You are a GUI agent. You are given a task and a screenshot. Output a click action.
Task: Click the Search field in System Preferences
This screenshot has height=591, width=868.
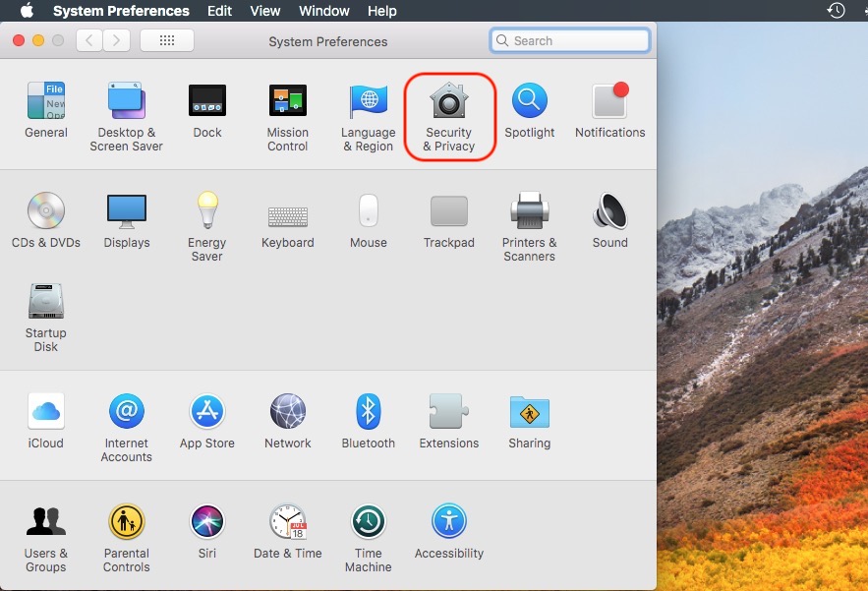point(569,40)
